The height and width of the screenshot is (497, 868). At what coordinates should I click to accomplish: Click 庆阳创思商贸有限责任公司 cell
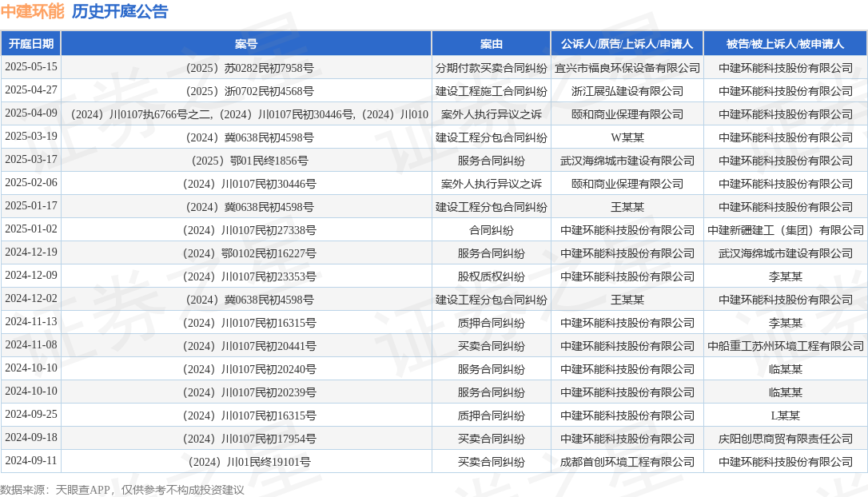coord(786,440)
